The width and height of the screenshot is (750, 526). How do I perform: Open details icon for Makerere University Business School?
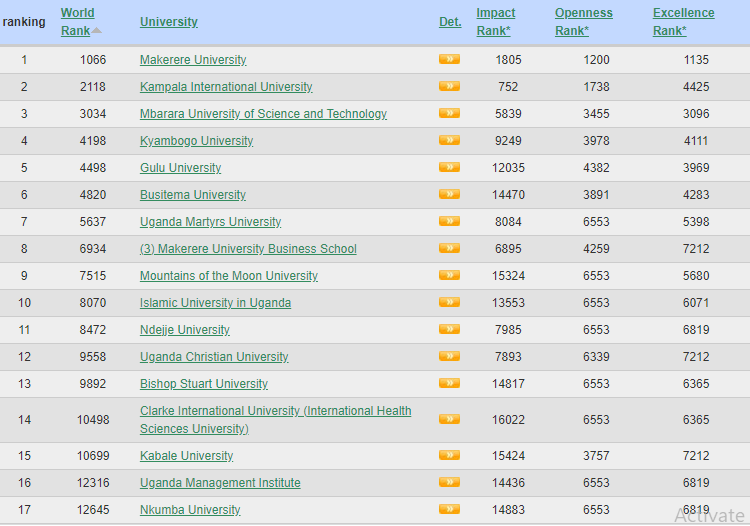tap(449, 248)
